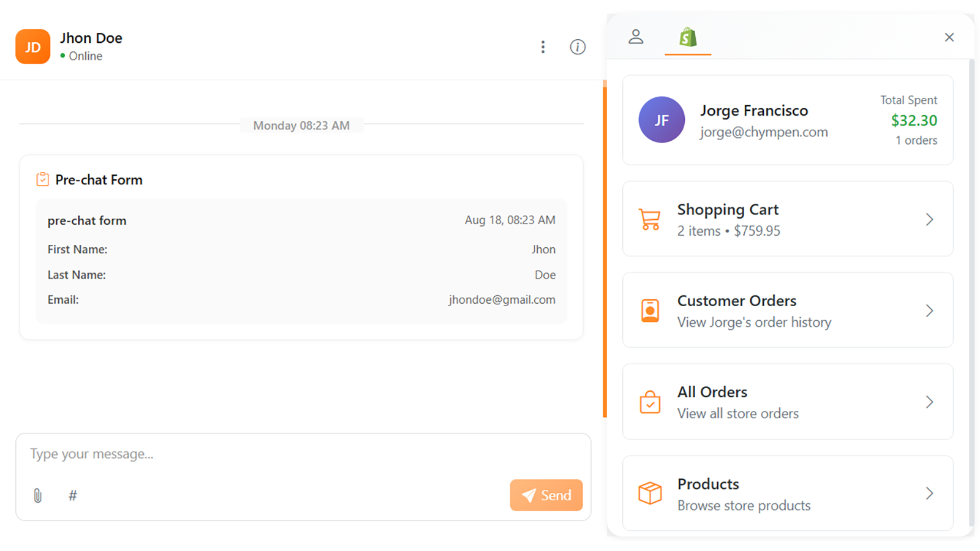Open the three-dot options menu
The height and width of the screenshot is (551, 980).
click(543, 47)
